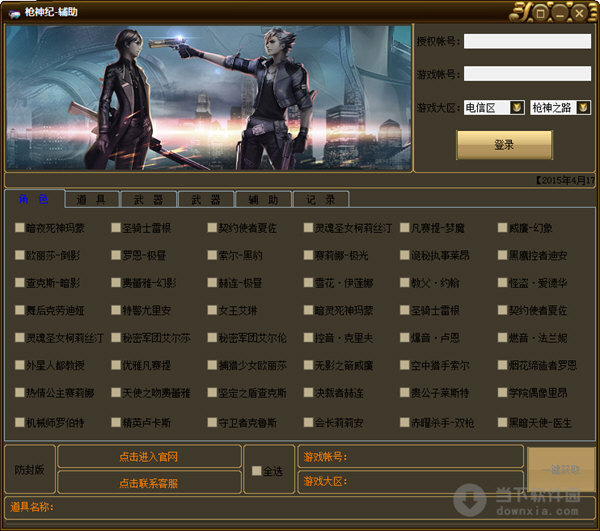
Task: Check the 空中猎手索尔 checkbox
Action: pos(404,365)
